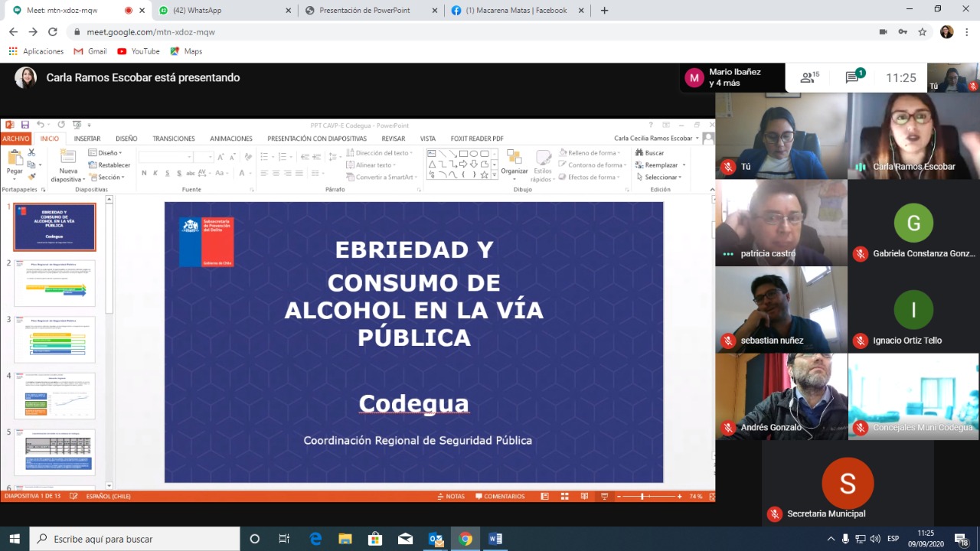Open the Maps bookmark
This screenshot has width=980, height=551.
[x=186, y=51]
